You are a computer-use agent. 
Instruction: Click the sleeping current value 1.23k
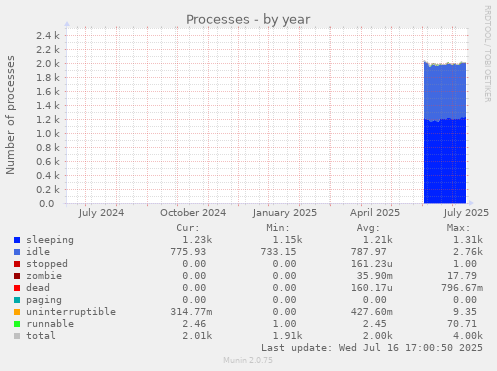[197, 240]
